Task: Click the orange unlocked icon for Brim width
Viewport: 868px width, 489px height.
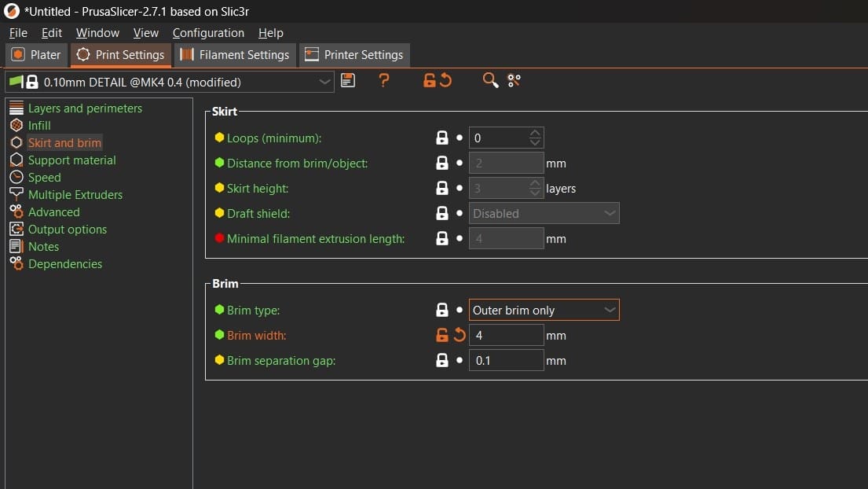Action: pos(441,335)
